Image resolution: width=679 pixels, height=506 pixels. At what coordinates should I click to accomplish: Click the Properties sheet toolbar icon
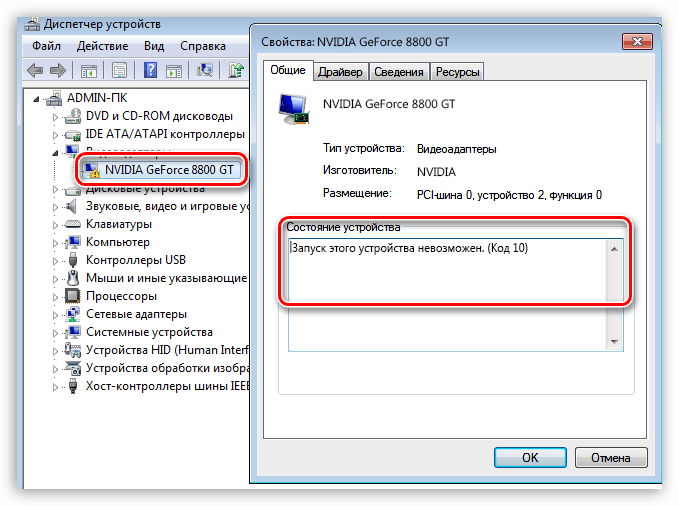pyautogui.click(x=119, y=70)
